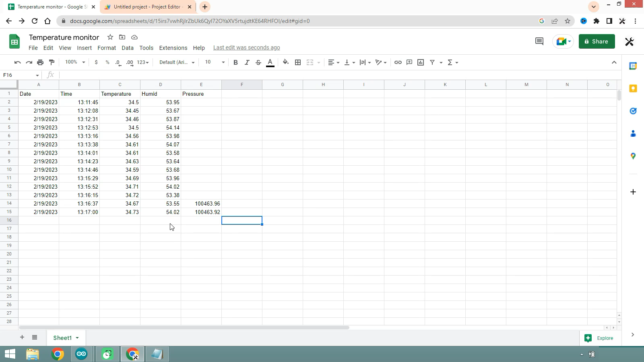Open the font size dropdown
The height and width of the screenshot is (362, 644).
tap(215, 62)
